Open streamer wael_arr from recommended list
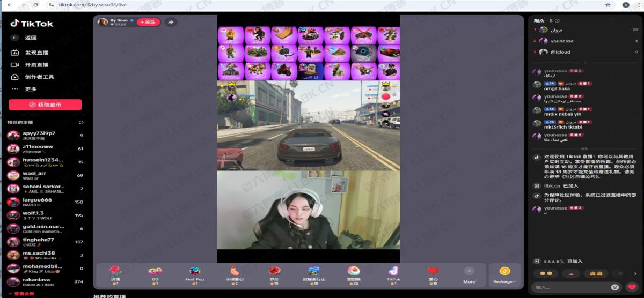This screenshot has height=298, width=644. point(45,175)
